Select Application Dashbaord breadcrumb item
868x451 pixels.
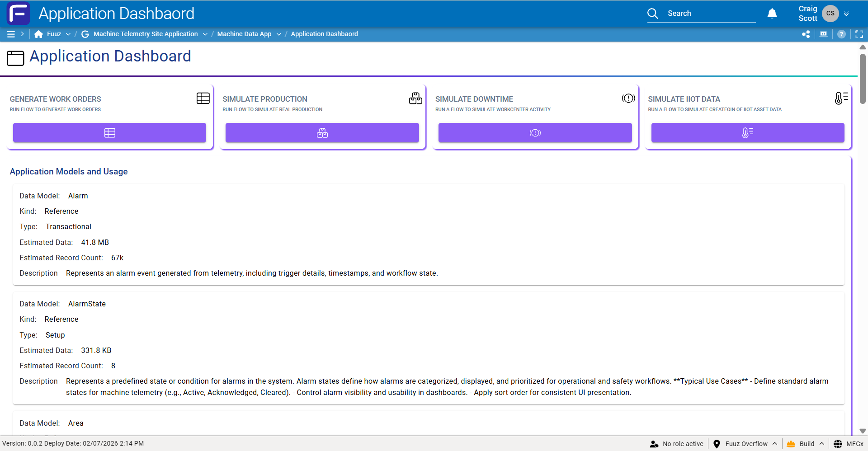point(324,34)
